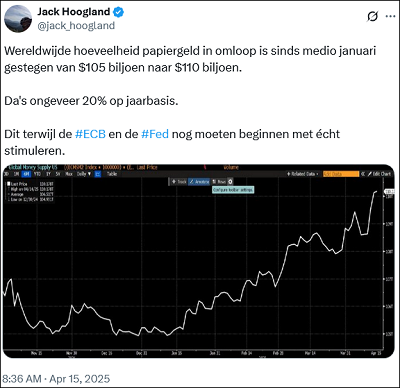Open Jack Hoogland's profile avatar

[x=18, y=19]
